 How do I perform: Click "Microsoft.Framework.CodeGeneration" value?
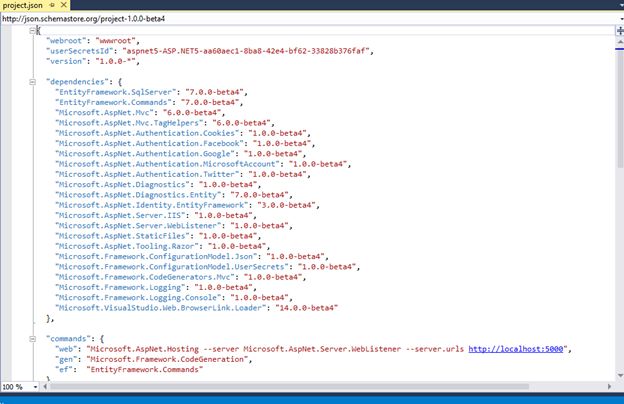(x=167, y=359)
